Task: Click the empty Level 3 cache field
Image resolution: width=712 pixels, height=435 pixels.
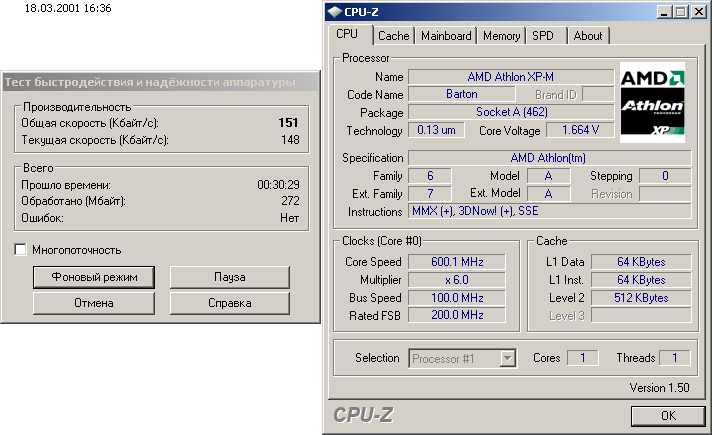Action: tap(641, 315)
